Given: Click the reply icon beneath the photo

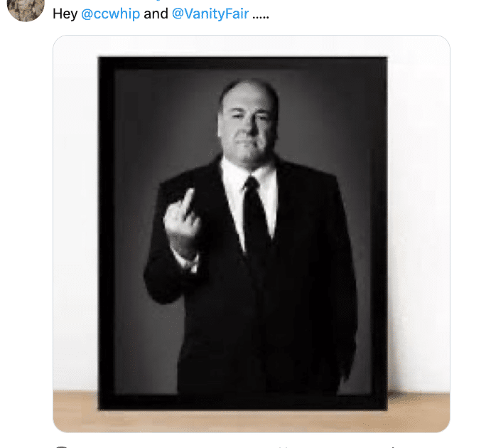Looking at the screenshot, I should click(61, 446).
